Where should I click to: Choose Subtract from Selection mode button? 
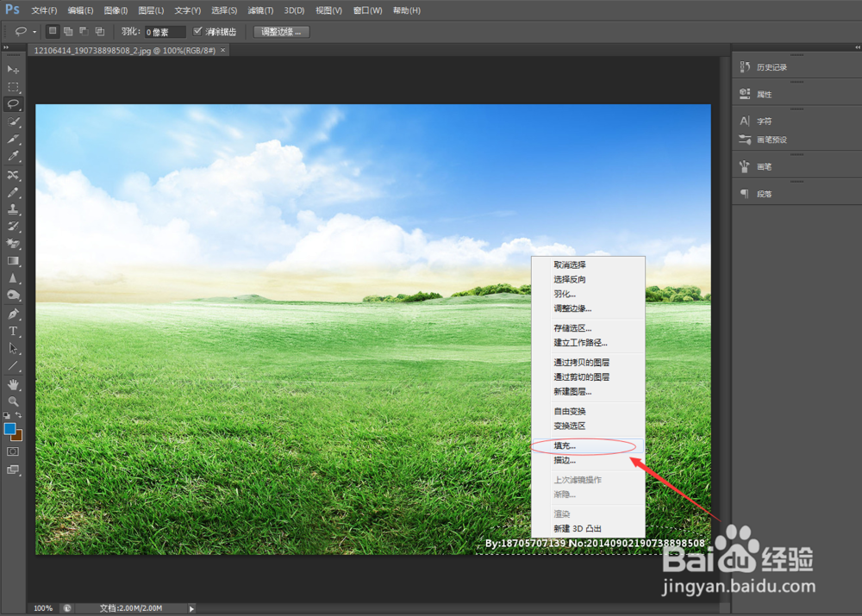84,31
